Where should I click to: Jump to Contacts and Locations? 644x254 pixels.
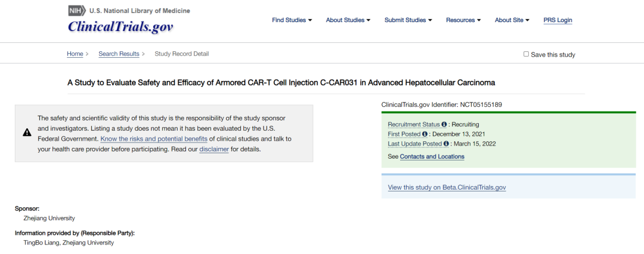click(432, 157)
